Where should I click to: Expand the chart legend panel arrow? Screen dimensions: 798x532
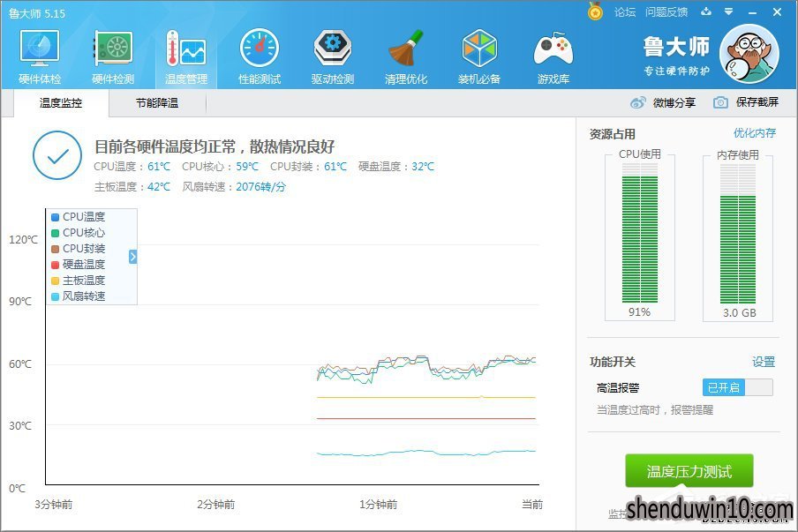132,257
